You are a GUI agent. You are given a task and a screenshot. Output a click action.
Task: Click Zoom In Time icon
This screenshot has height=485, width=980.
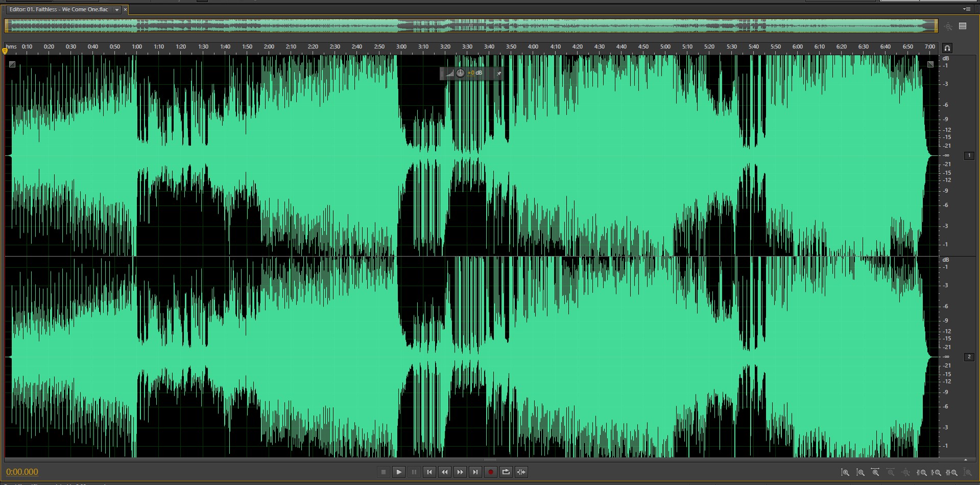[875, 473]
